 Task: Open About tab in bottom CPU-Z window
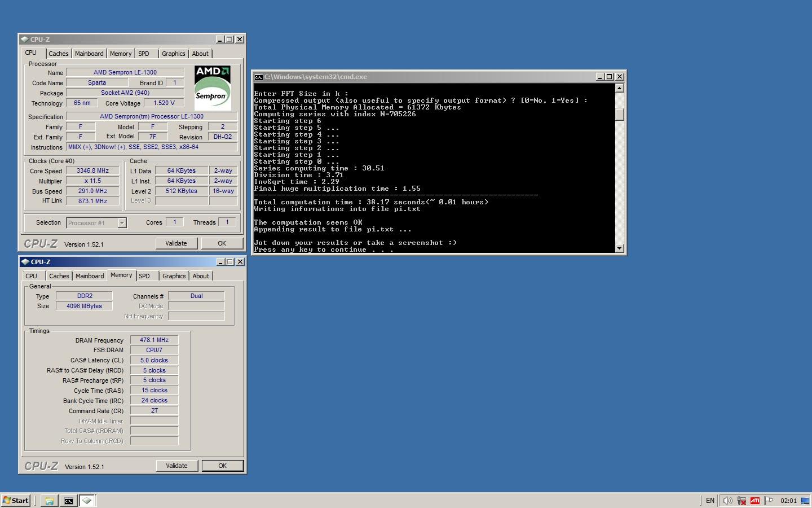click(201, 276)
